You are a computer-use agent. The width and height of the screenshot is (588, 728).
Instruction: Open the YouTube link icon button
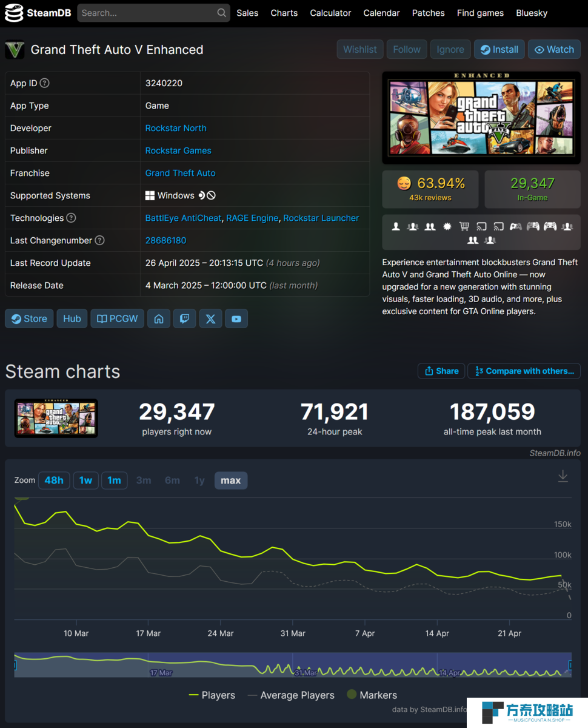[x=236, y=318]
